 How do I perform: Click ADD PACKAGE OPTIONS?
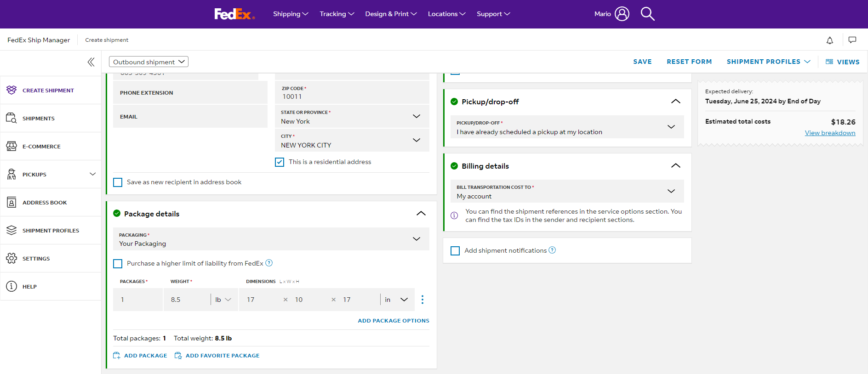tap(394, 321)
